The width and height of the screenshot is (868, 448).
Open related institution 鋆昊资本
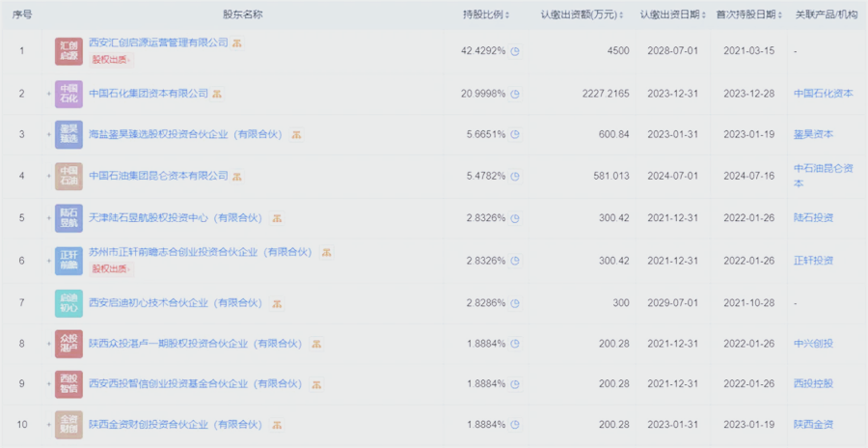coord(813,135)
